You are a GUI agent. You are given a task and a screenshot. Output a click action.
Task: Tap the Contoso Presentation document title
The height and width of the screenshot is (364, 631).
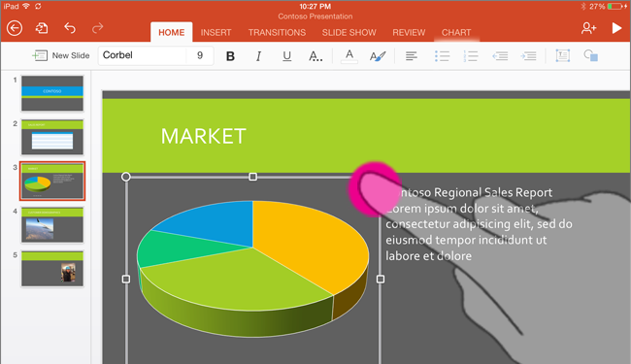[x=315, y=17]
